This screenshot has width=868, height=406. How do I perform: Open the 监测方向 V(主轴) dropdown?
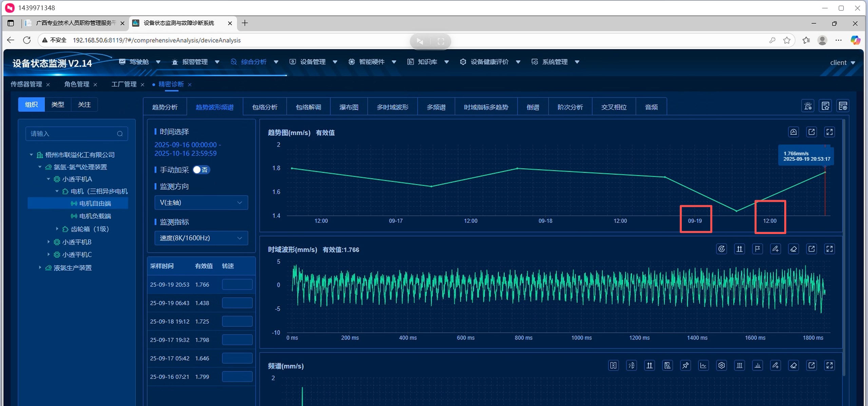coord(201,202)
